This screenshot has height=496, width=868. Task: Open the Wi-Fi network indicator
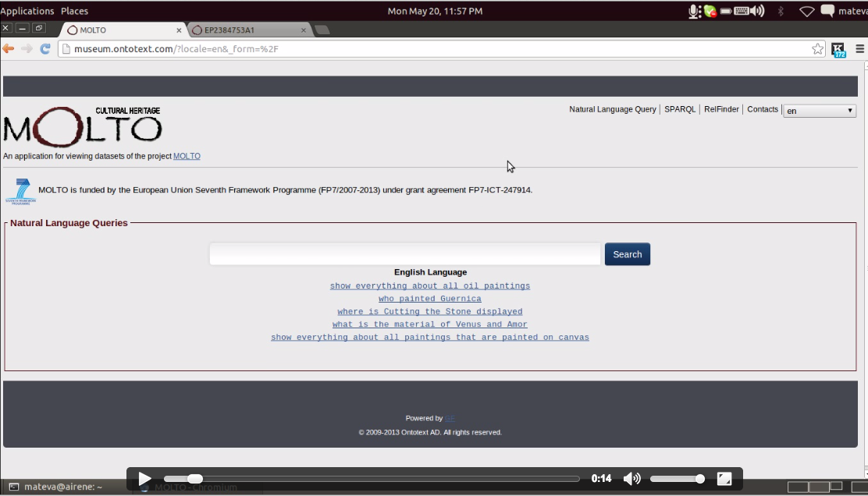tap(806, 11)
